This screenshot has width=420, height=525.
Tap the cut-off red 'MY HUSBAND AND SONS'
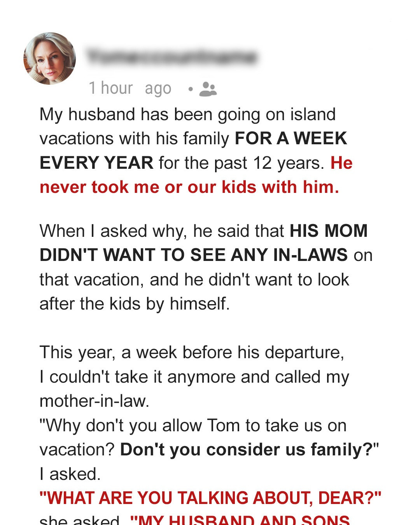click(x=240, y=520)
